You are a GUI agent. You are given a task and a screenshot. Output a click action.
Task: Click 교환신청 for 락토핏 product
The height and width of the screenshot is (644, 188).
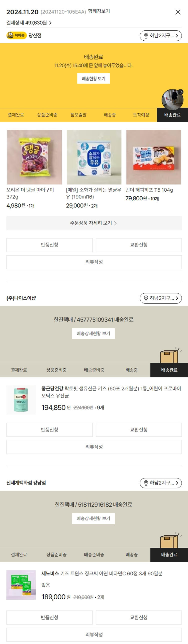pyautogui.click(x=139, y=430)
